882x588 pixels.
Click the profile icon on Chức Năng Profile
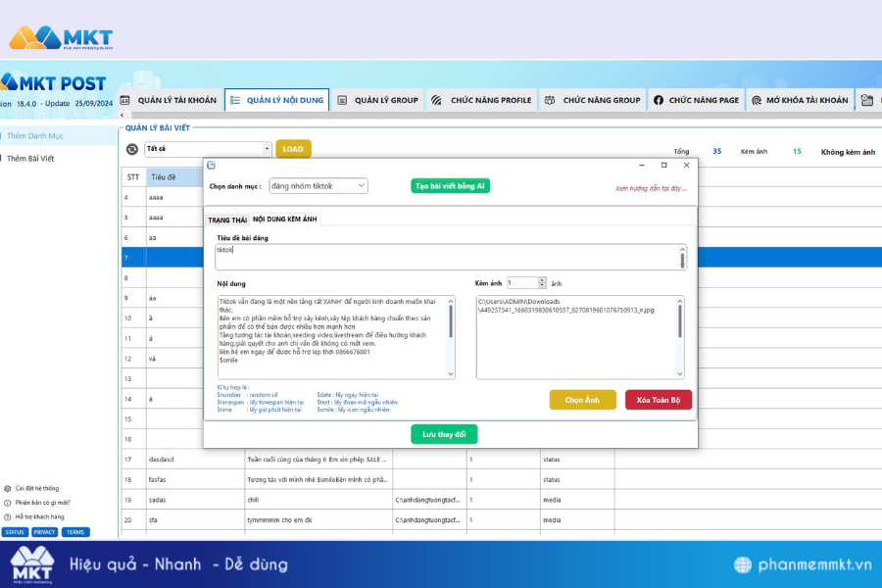click(436, 100)
